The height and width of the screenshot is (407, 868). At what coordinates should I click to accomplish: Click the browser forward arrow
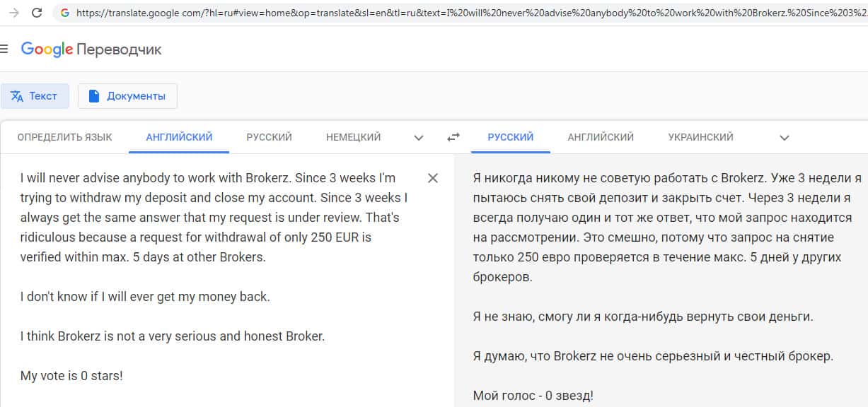[13, 13]
